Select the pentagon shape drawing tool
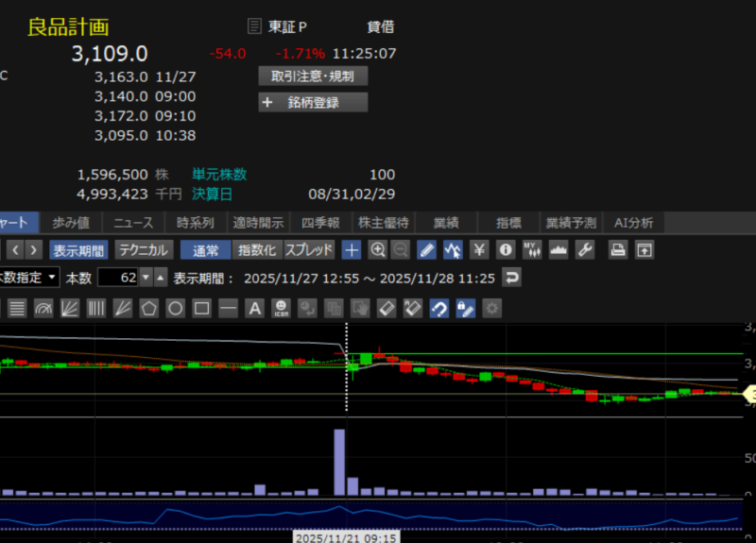This screenshot has width=756, height=543. 149,308
